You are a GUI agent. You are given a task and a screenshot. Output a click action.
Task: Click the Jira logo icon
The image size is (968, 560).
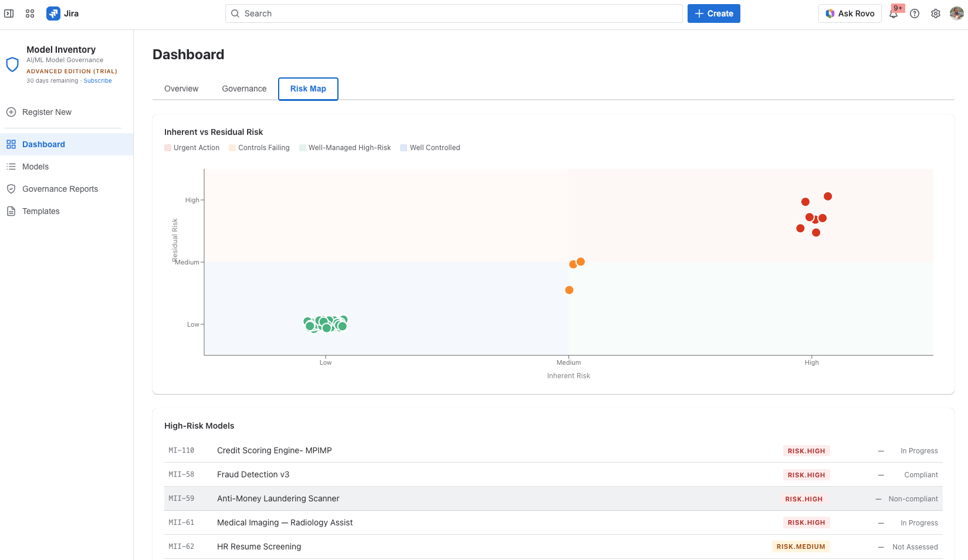[53, 13]
